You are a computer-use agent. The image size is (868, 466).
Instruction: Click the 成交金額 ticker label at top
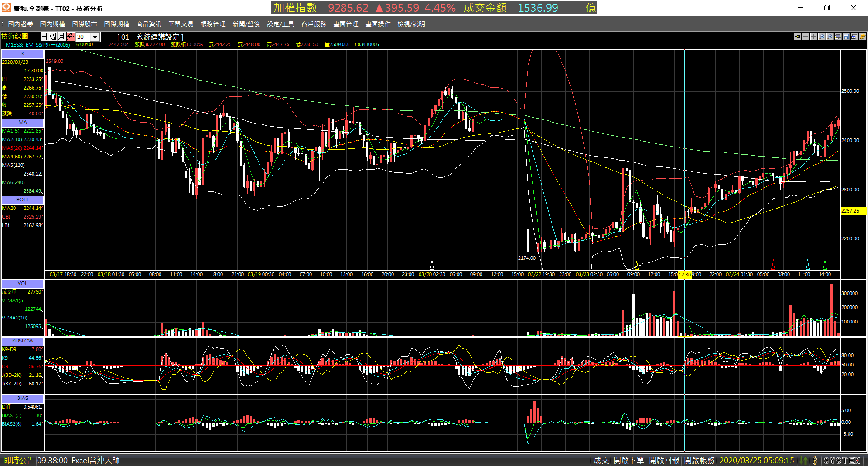pyautogui.click(x=485, y=8)
